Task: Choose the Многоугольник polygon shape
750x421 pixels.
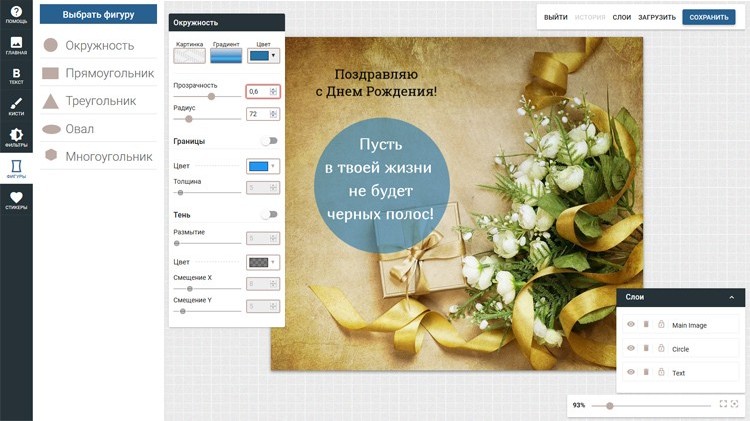Action: point(99,156)
